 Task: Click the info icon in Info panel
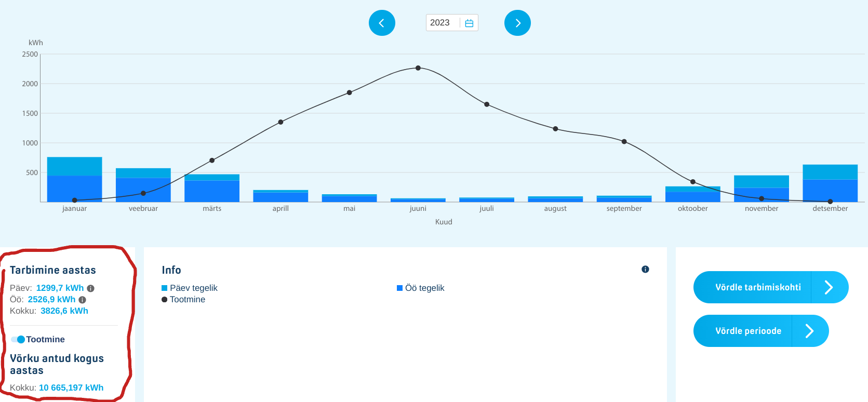[x=645, y=269]
